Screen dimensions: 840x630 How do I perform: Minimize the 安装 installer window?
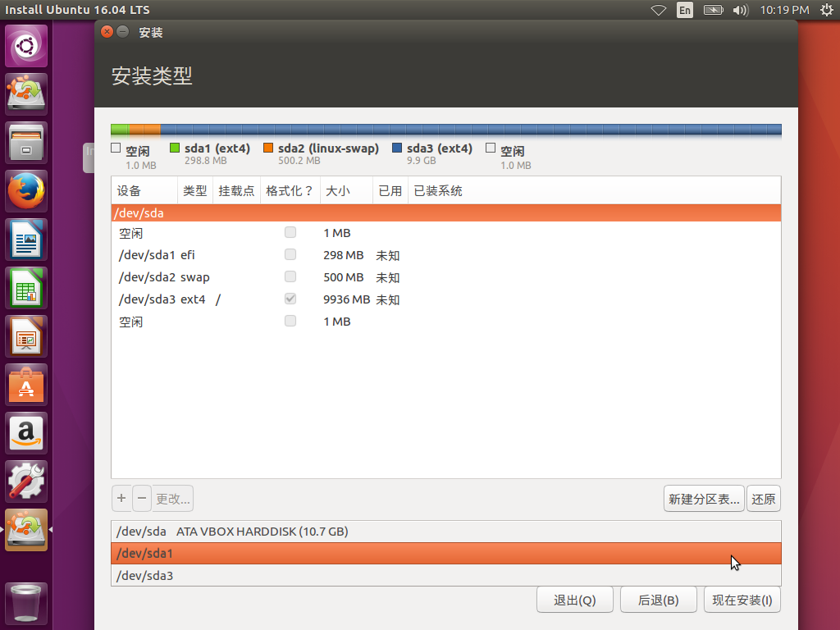(123, 32)
